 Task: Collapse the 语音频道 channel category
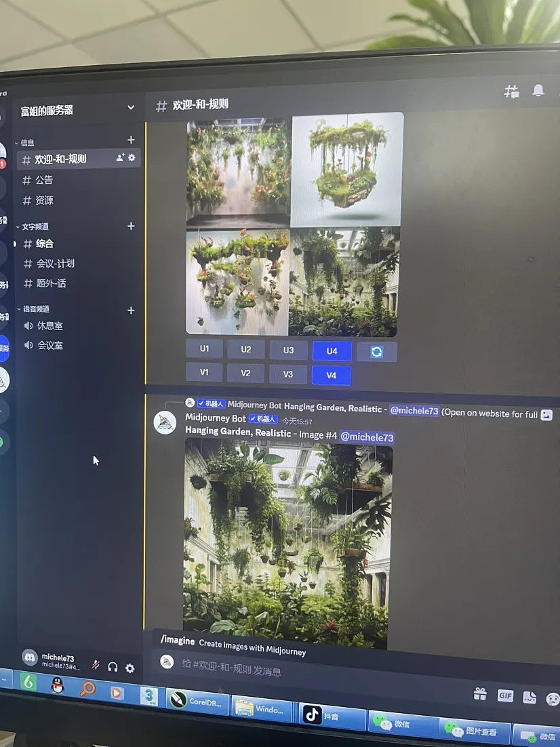coord(33,309)
